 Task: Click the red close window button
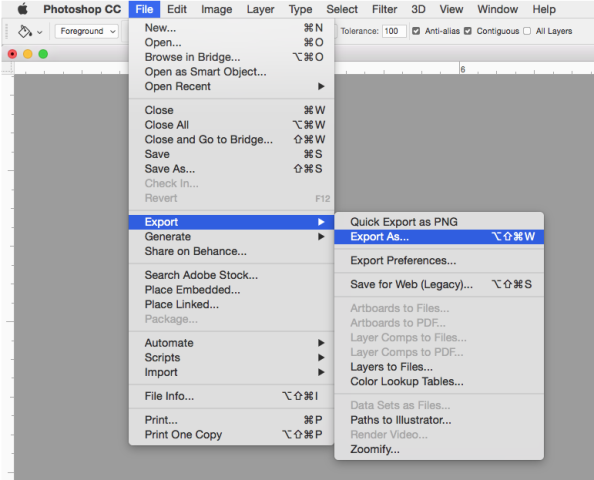coord(12,54)
